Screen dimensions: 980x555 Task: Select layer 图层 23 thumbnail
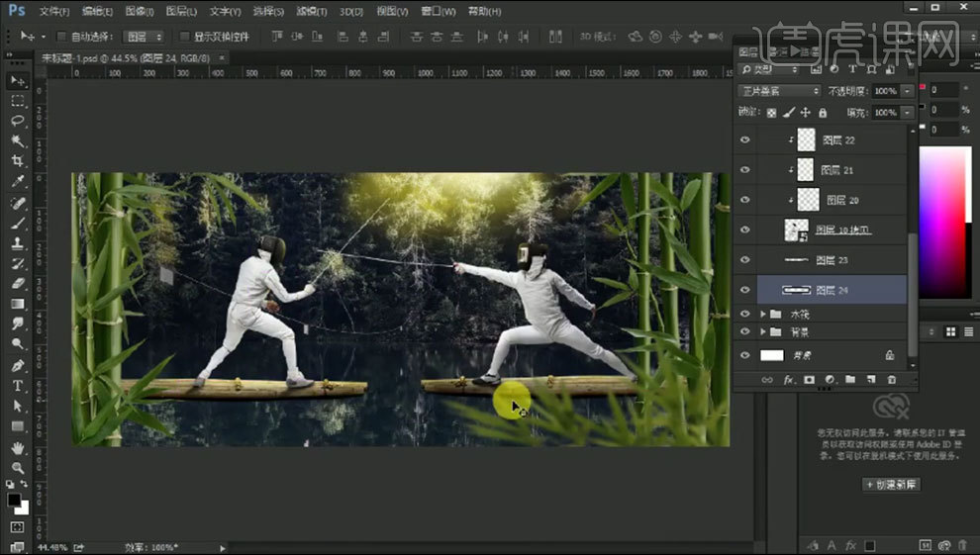797,260
